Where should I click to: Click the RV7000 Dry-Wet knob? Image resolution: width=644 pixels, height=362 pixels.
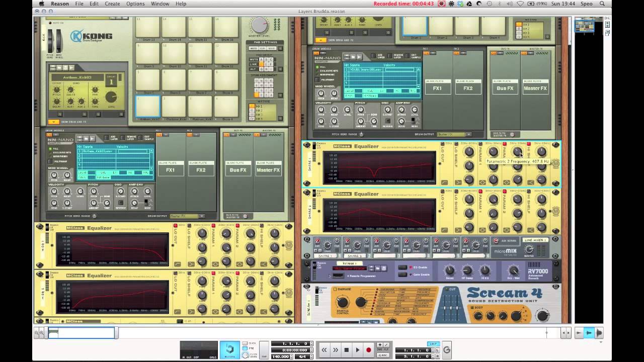[514, 270]
